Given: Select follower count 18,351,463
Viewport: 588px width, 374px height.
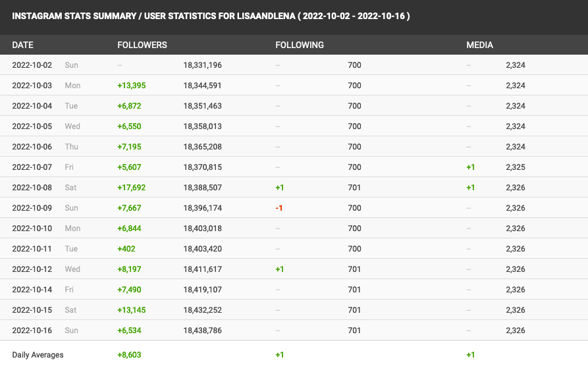Looking at the screenshot, I should click(203, 106).
